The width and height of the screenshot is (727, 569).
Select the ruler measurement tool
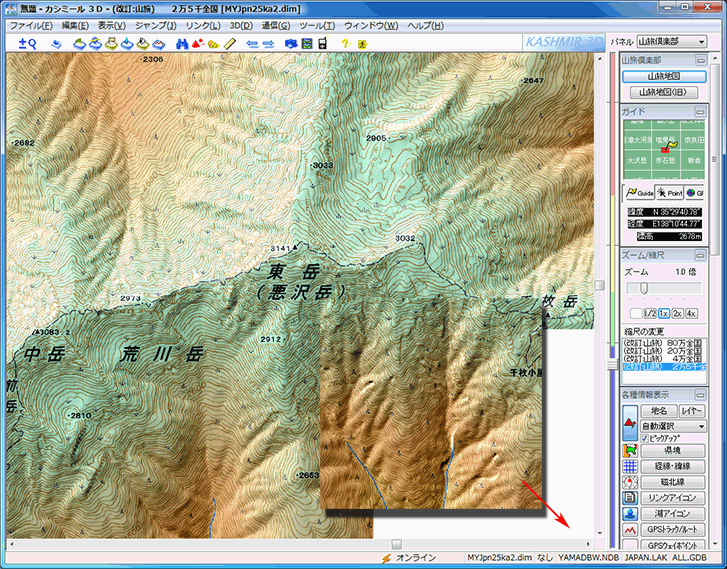pyautogui.click(x=231, y=44)
